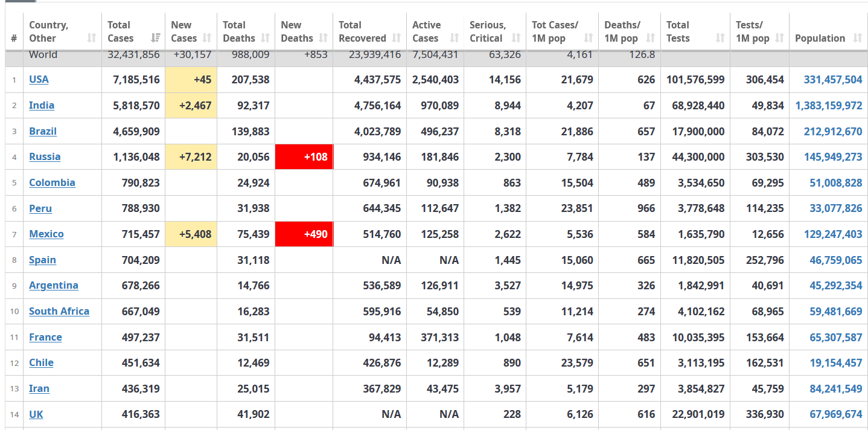The width and height of the screenshot is (868, 430).
Task: Open the France country link
Action: point(45,337)
